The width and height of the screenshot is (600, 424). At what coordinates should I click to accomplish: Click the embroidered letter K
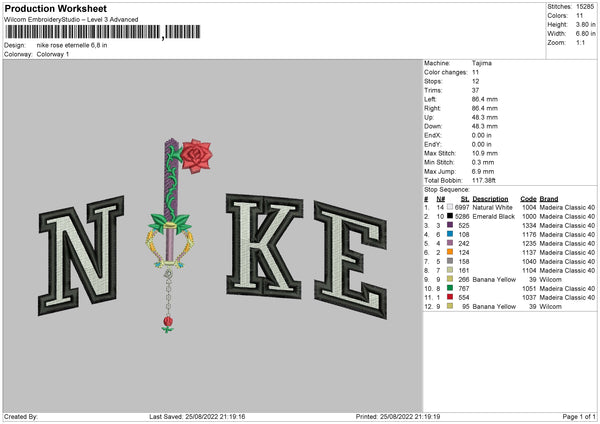pyautogui.click(x=264, y=245)
